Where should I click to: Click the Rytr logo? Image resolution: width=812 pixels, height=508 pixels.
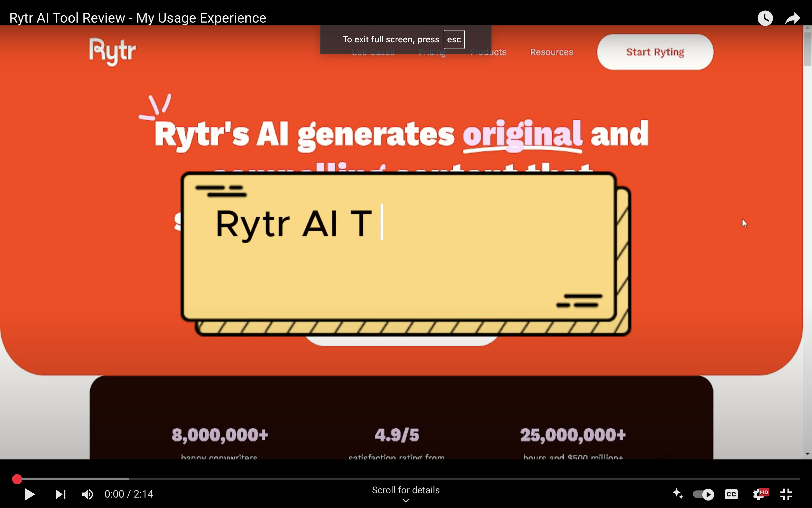click(x=112, y=52)
